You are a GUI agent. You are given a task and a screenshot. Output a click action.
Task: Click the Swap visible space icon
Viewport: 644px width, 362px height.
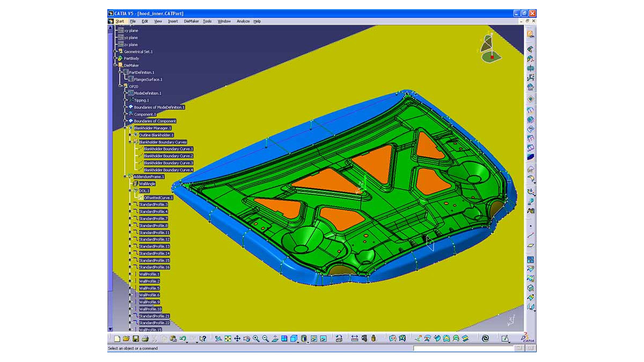pos(323,339)
